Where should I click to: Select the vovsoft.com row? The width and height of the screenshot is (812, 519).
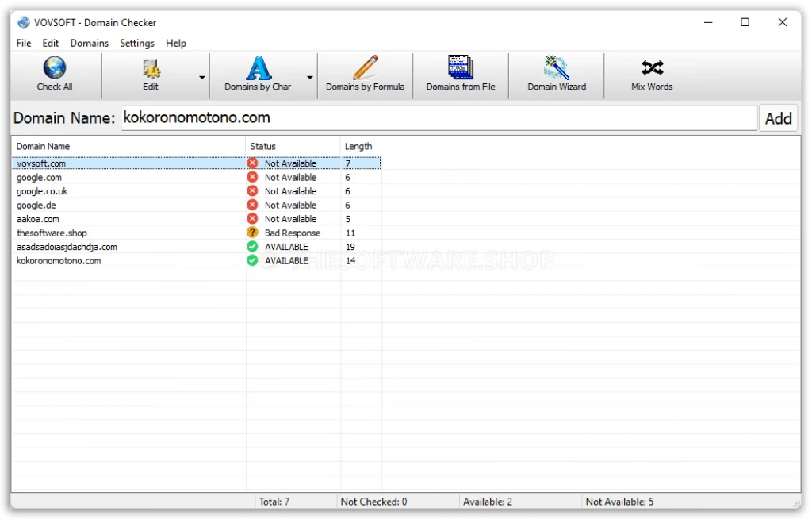197,163
